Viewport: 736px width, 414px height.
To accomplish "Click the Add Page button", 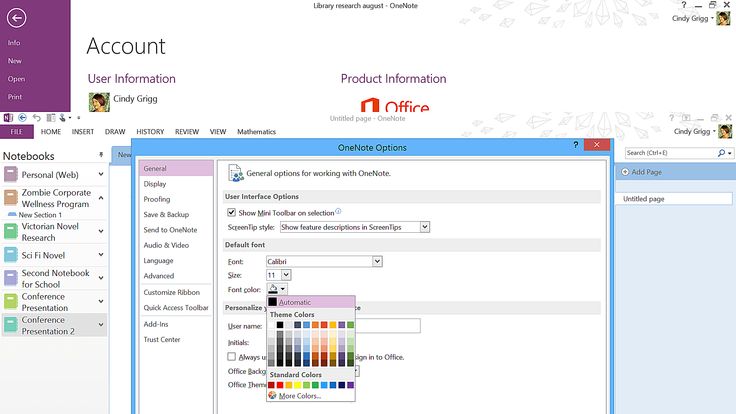I will pyautogui.click(x=675, y=172).
